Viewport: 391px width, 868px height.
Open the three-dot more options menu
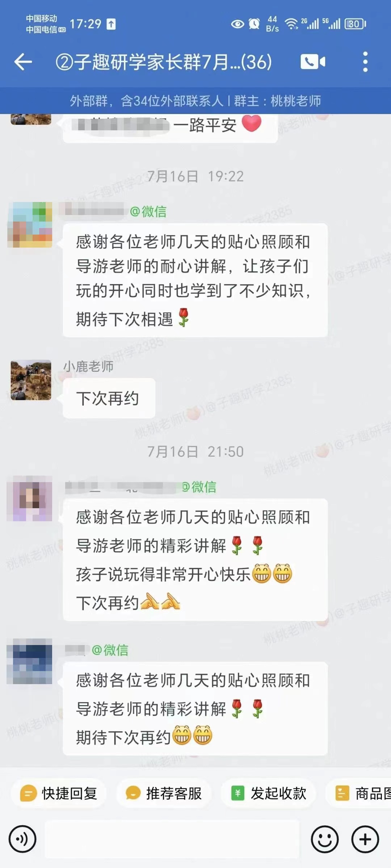coord(365,62)
